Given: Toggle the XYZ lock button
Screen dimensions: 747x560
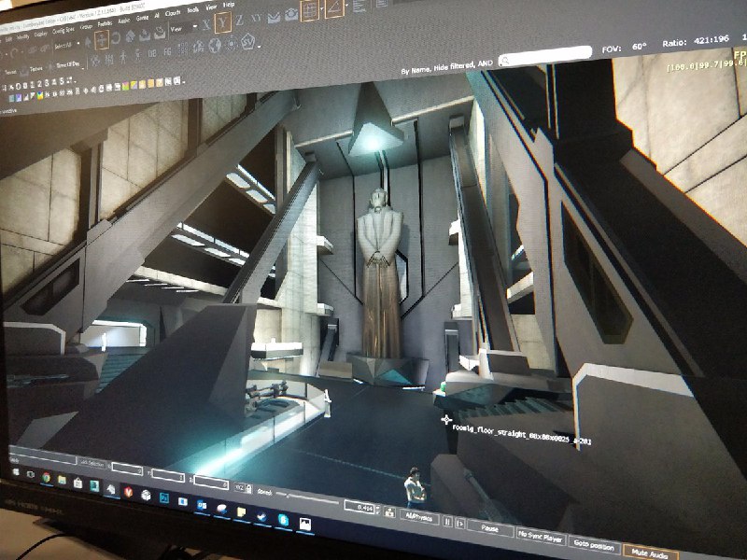Looking at the screenshot, I should point(243,488).
